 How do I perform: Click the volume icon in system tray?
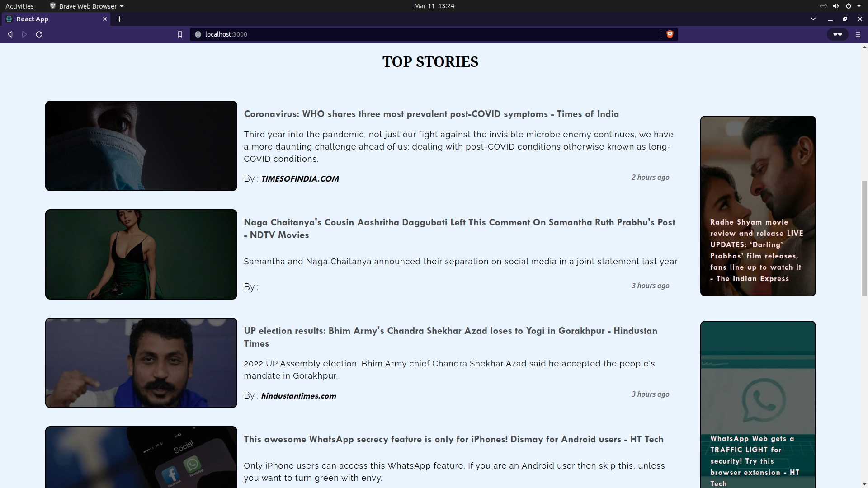pyautogui.click(x=835, y=6)
